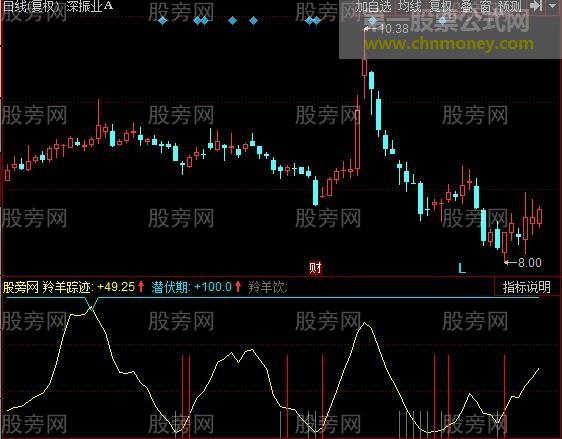Image resolution: width=562 pixels, height=439 pixels.
Task: Click the red arrow beside 羚羊踪迹 value
Action: pos(141,286)
